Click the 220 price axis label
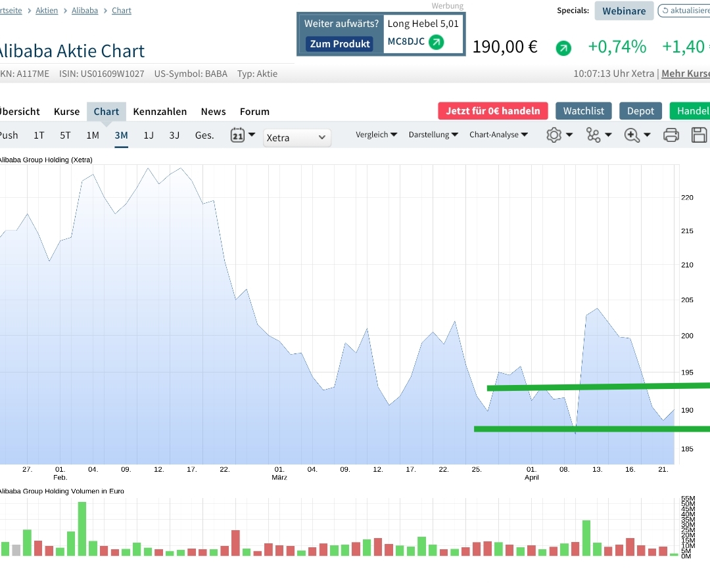 click(687, 197)
